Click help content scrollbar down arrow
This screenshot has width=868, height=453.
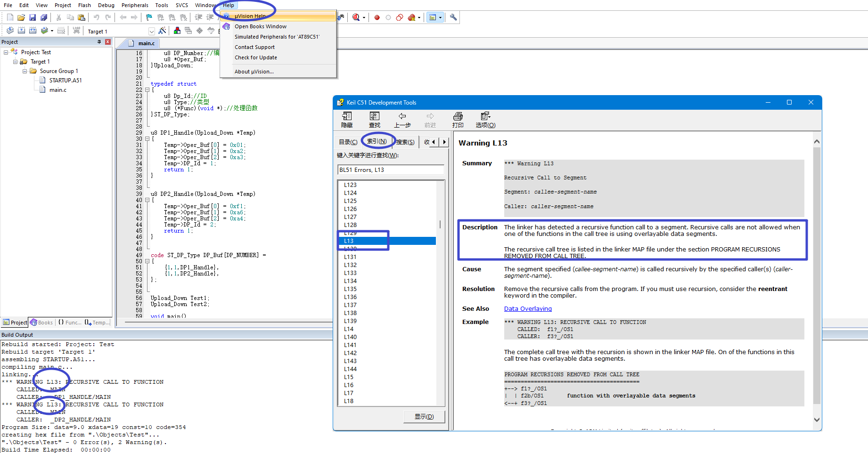click(817, 420)
